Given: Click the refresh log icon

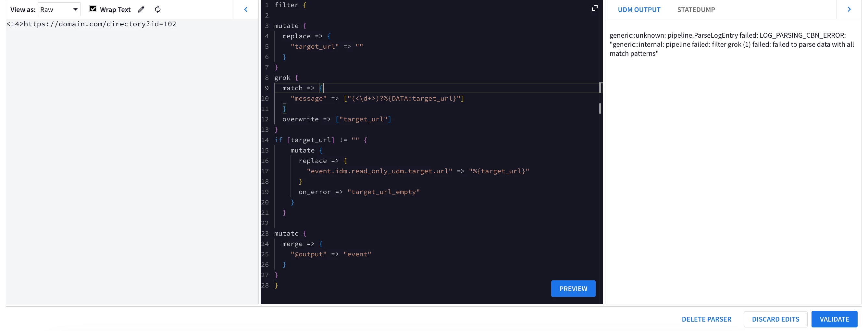Looking at the screenshot, I should coord(157,9).
